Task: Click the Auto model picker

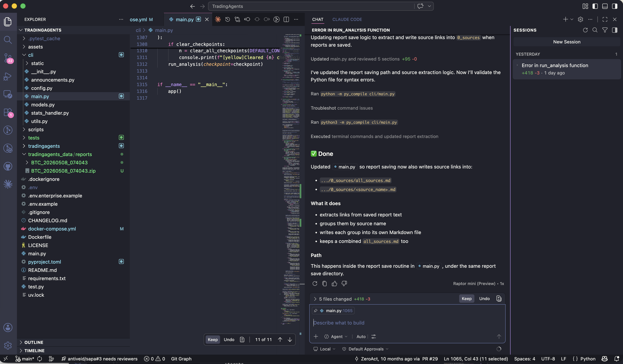Action: [x=361, y=336]
